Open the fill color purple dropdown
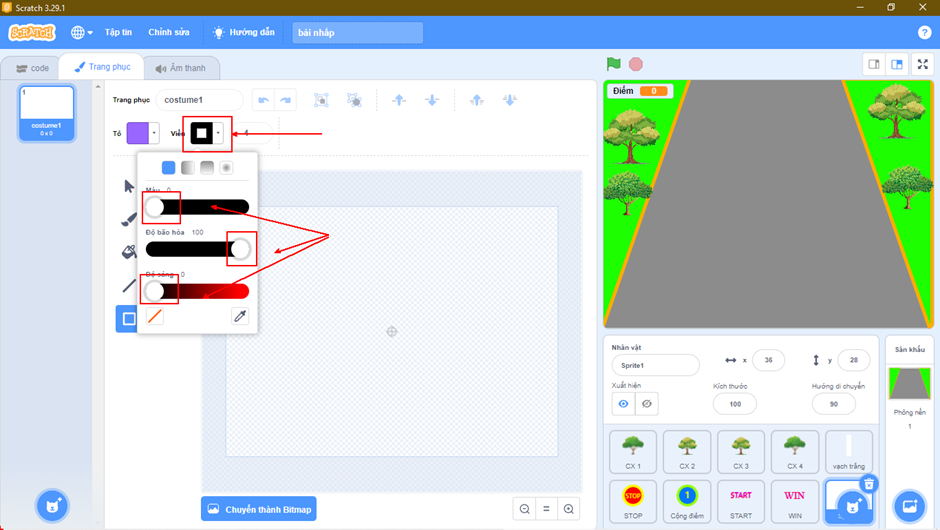940x530 pixels. click(x=143, y=133)
